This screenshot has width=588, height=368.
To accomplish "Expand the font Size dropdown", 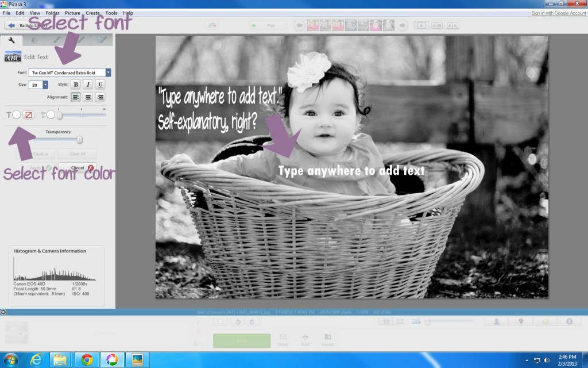I will (45, 85).
